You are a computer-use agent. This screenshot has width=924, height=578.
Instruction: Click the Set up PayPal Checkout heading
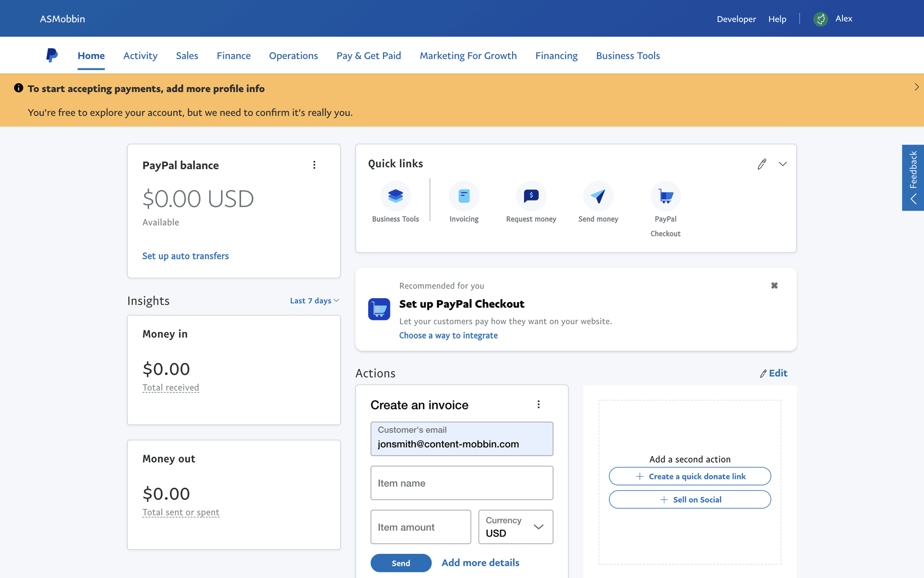[x=462, y=304]
